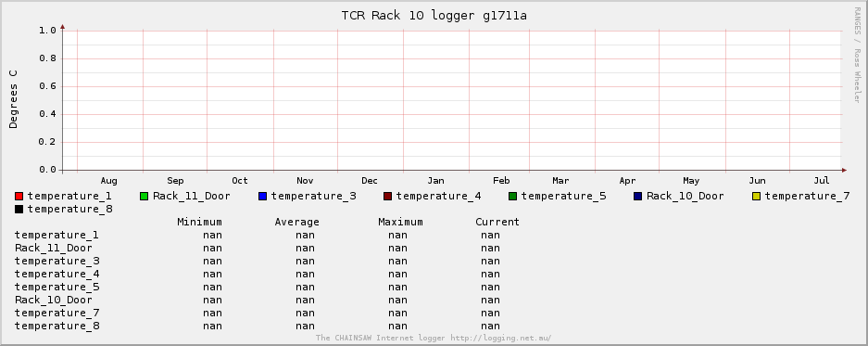868x346 pixels.
Task: Select the temperature_4 label in the legend
Action: 438,196
